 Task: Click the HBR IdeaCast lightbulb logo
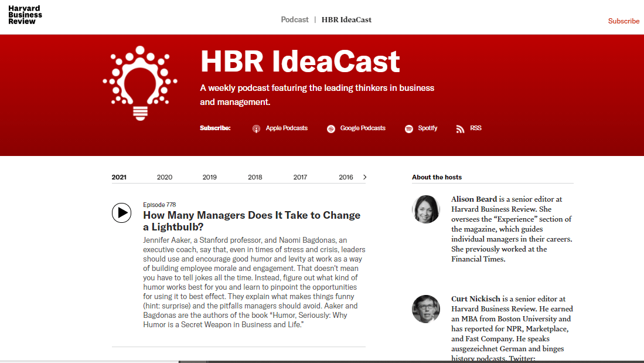coord(139,83)
